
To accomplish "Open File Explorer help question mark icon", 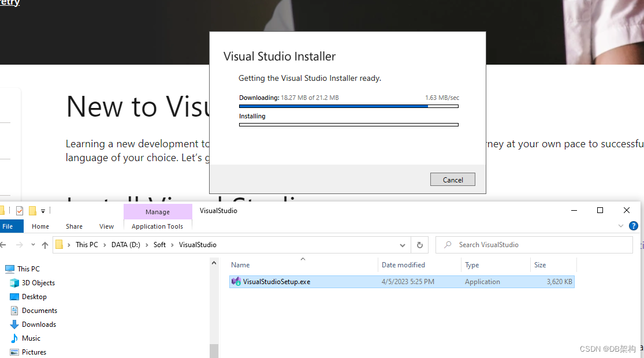I will pyautogui.click(x=634, y=226).
